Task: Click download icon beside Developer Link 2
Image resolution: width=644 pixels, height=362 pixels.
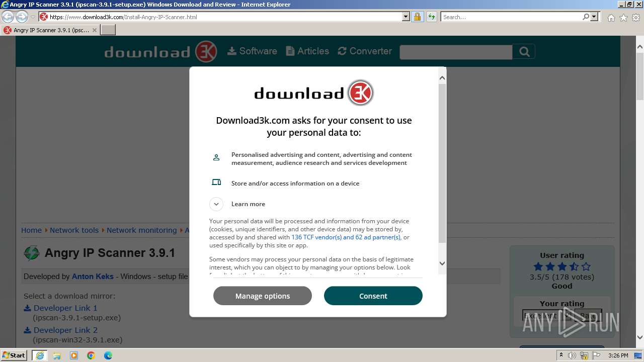Action: [28, 330]
